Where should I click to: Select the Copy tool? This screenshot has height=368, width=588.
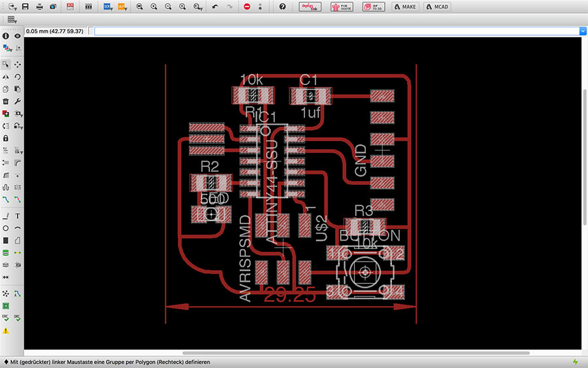pos(6,90)
